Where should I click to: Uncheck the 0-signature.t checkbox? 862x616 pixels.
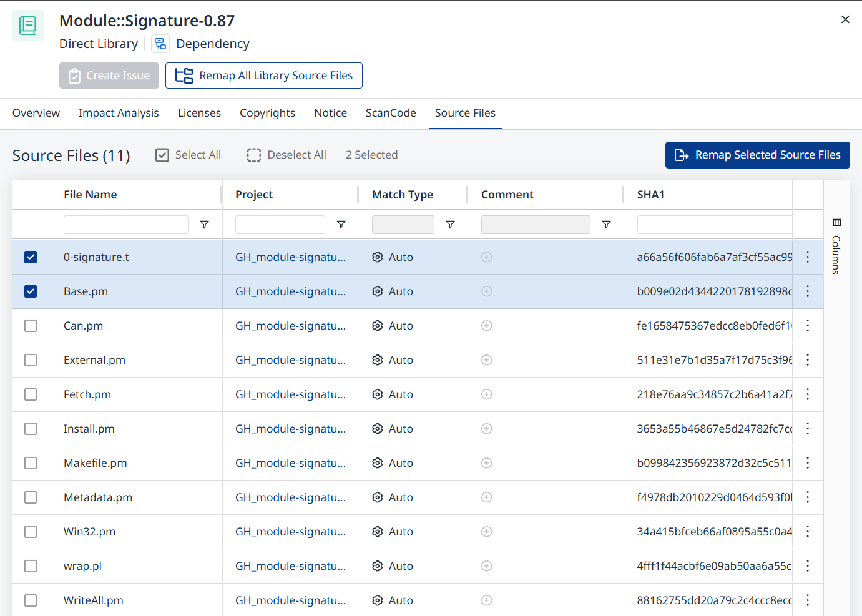(x=31, y=257)
